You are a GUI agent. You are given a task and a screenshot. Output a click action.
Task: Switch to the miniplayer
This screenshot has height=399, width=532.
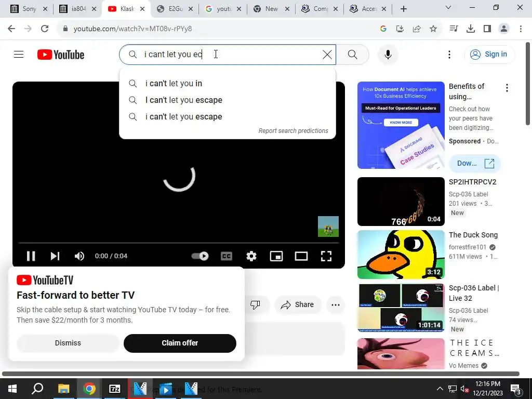276,256
